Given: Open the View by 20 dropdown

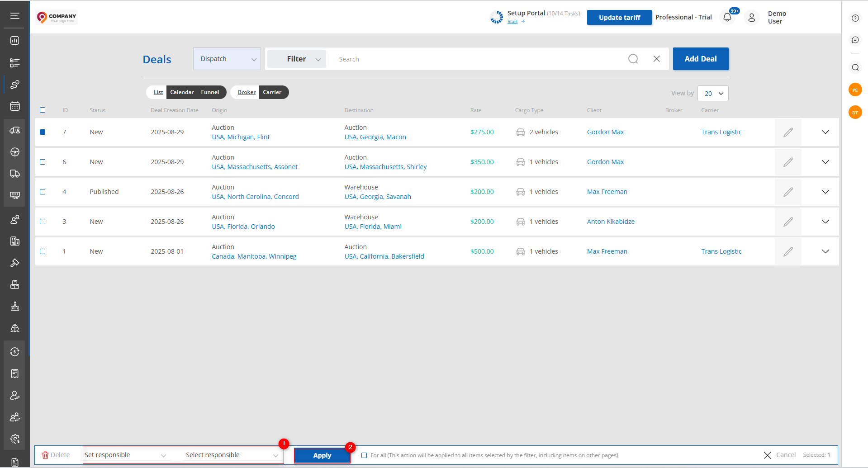Looking at the screenshot, I should click(713, 94).
